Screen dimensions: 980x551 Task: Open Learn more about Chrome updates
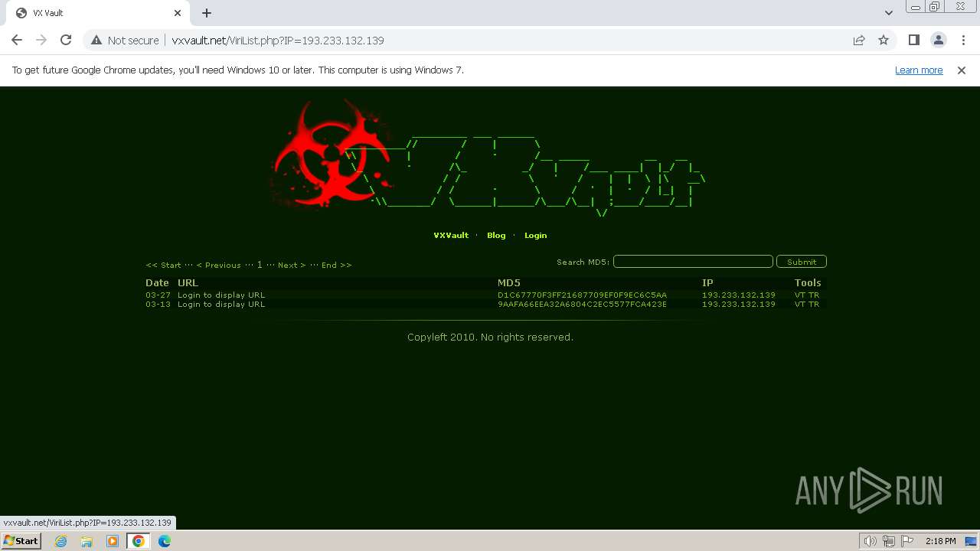pyautogui.click(x=919, y=70)
